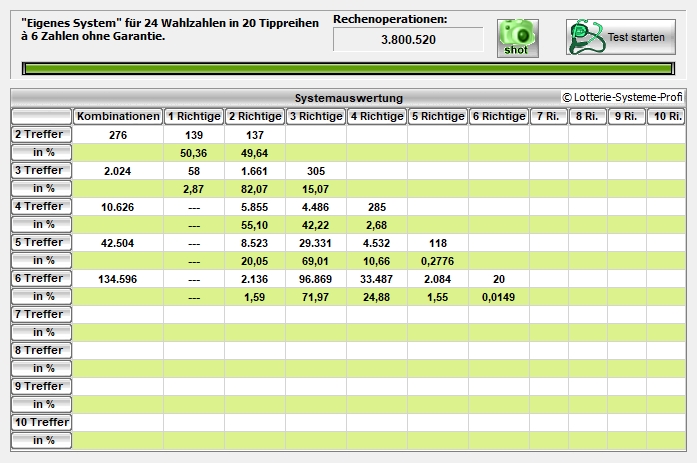697x463 pixels.
Task: Click the 2 Treffer row header
Action: pyautogui.click(x=41, y=134)
